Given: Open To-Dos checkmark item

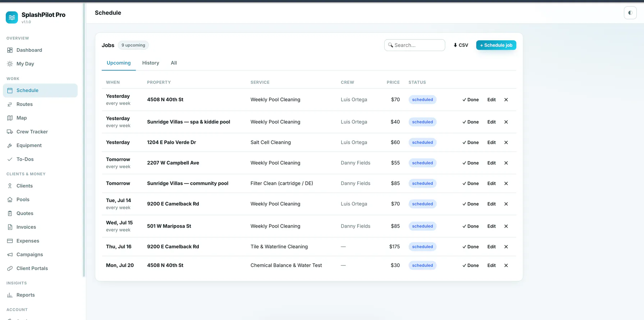Looking at the screenshot, I should click(40, 159).
